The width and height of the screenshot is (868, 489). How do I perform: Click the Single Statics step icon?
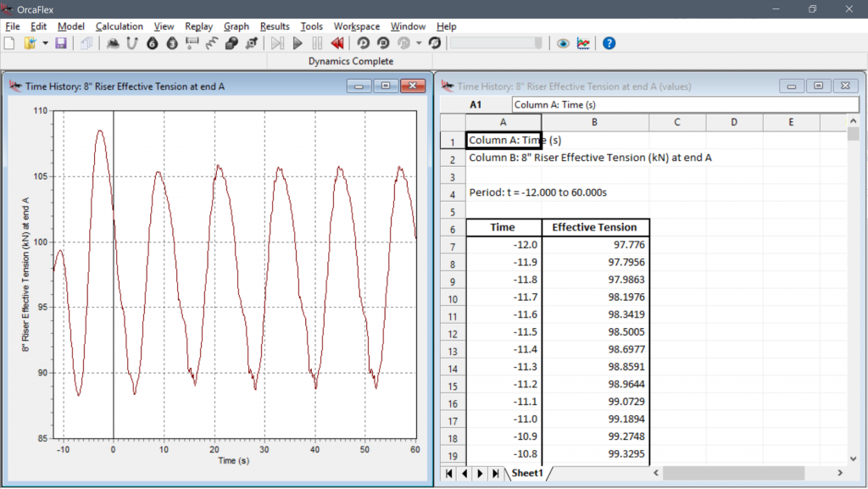click(277, 43)
